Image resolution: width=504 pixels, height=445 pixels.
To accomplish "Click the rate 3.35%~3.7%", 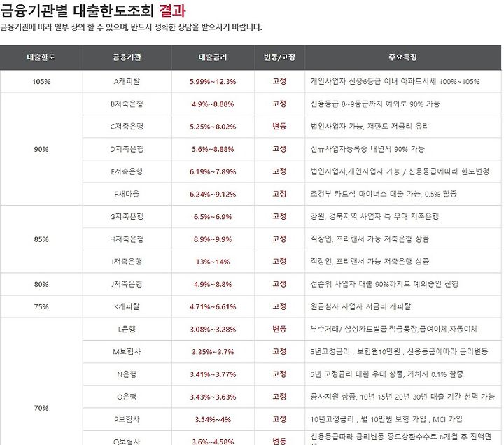I will pos(213,352).
